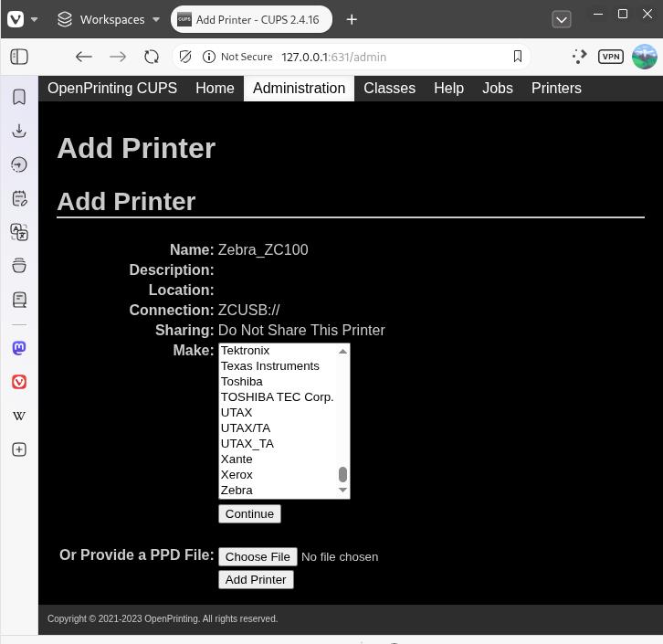Open the Administration tab
This screenshot has height=644, width=663.
pyautogui.click(x=299, y=89)
